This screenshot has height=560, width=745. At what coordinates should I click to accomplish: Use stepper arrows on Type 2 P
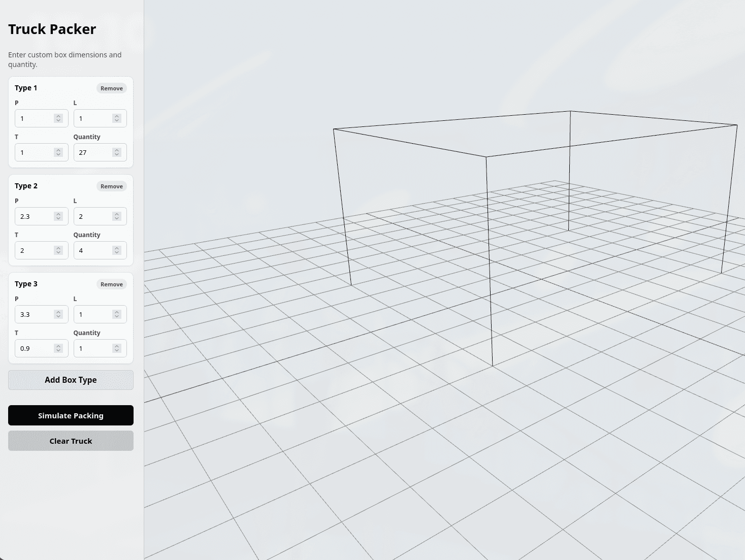click(58, 216)
